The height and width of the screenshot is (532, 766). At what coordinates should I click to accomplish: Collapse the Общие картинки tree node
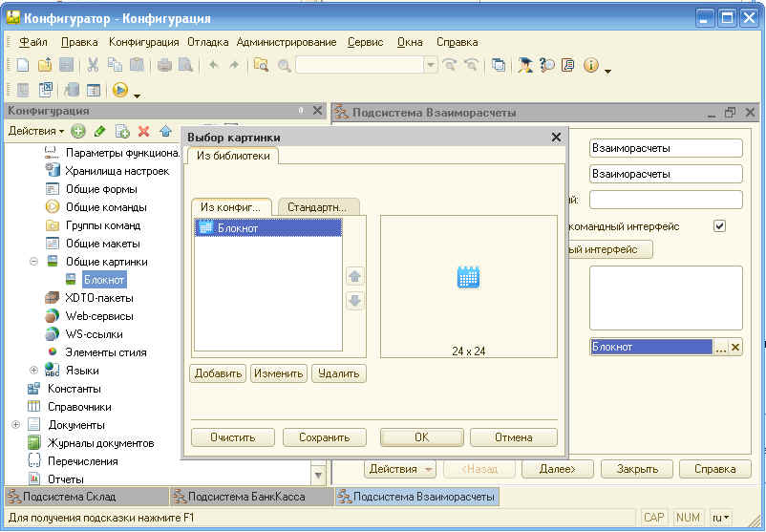click(33, 262)
